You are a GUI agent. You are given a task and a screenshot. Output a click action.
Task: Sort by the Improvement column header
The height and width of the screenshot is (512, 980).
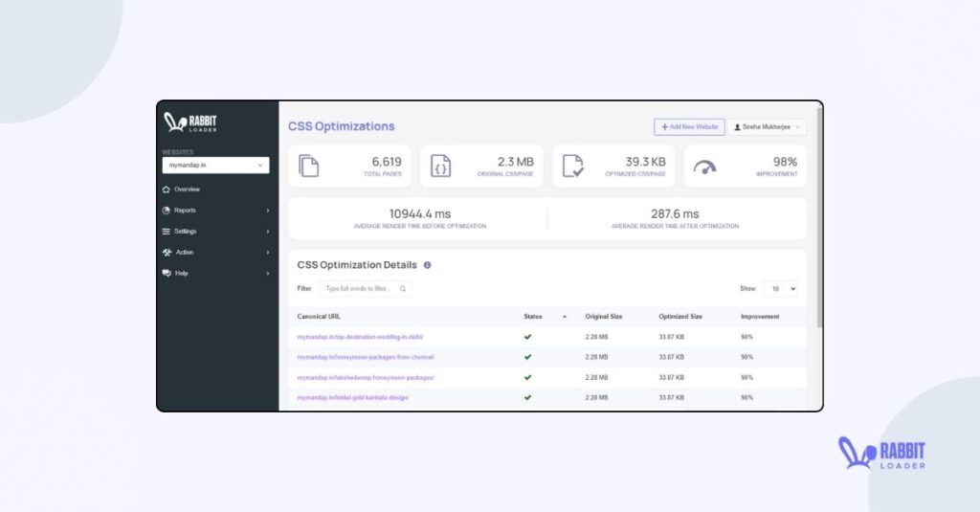[x=760, y=317]
